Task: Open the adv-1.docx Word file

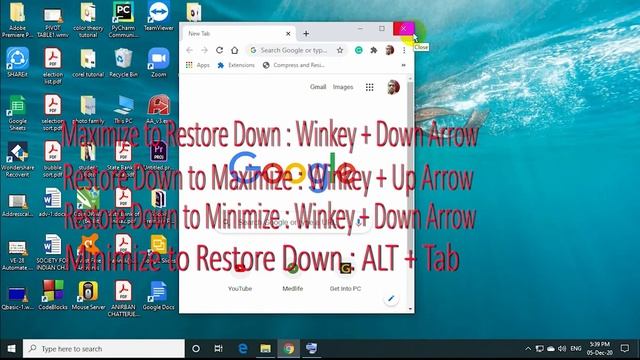Action: click(x=53, y=202)
